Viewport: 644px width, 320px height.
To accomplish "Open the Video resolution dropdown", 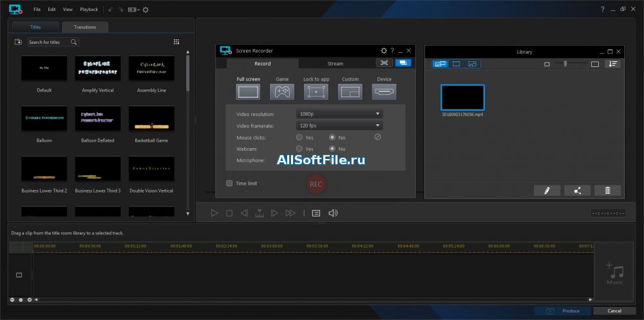I will point(339,114).
